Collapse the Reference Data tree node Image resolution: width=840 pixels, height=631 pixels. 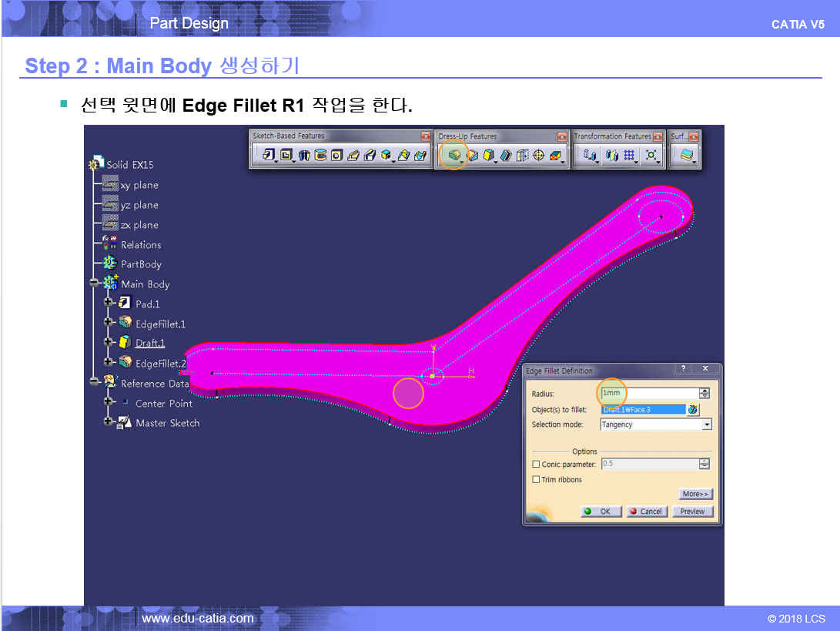[94, 381]
